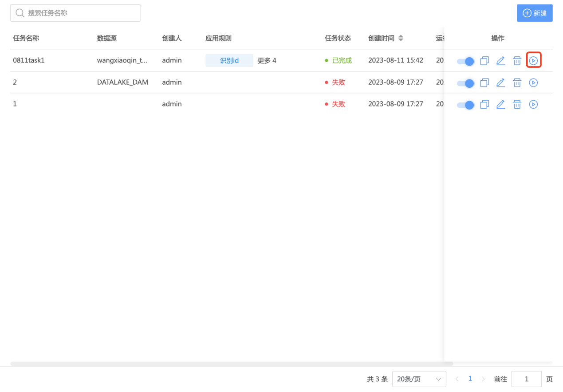The height and width of the screenshot is (392, 563).
Task: Edit the DATALAKE_DAM task
Action: [x=500, y=82]
